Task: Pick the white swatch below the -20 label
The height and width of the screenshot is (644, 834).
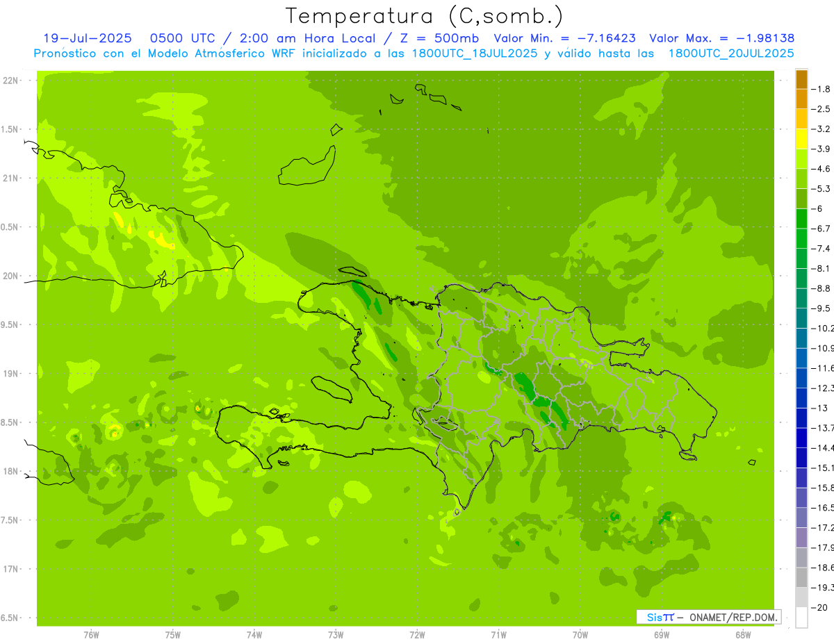Action: click(801, 618)
